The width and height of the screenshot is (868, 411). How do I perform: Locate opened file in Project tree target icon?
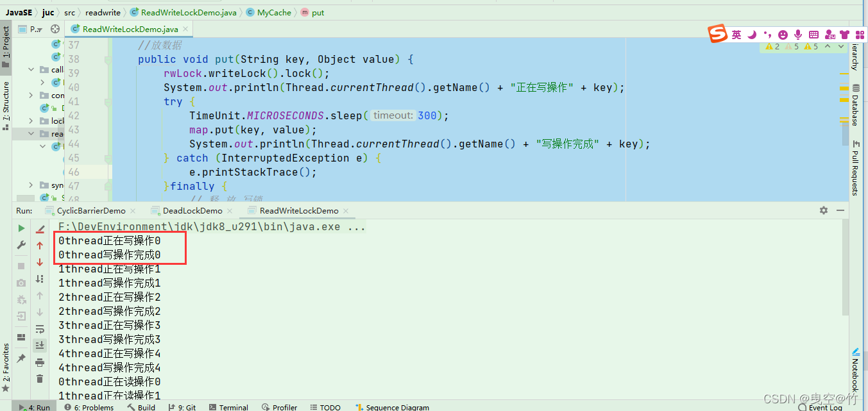[55, 29]
